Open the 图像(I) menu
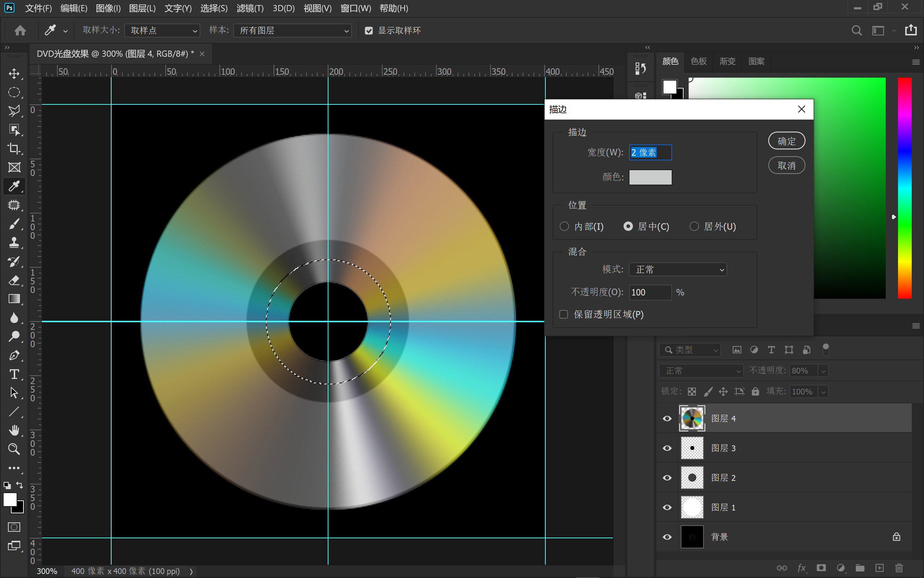Viewport: 924px width, 578px height. (108, 8)
